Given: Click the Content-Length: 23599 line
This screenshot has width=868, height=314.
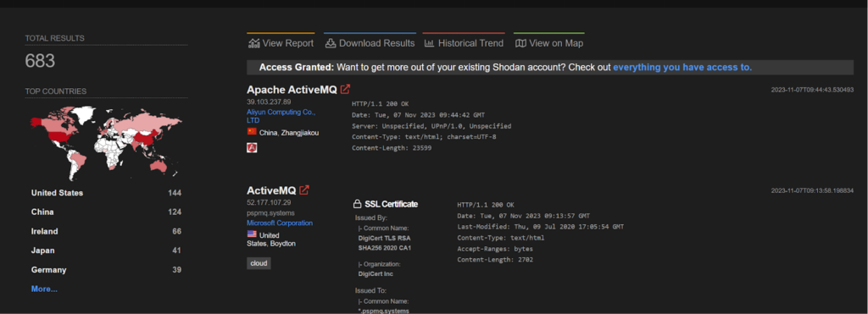Looking at the screenshot, I should point(392,148).
